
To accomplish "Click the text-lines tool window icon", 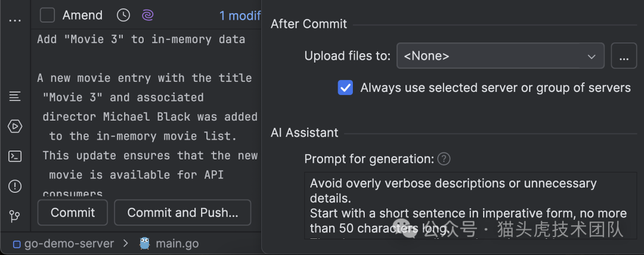I will click(15, 96).
